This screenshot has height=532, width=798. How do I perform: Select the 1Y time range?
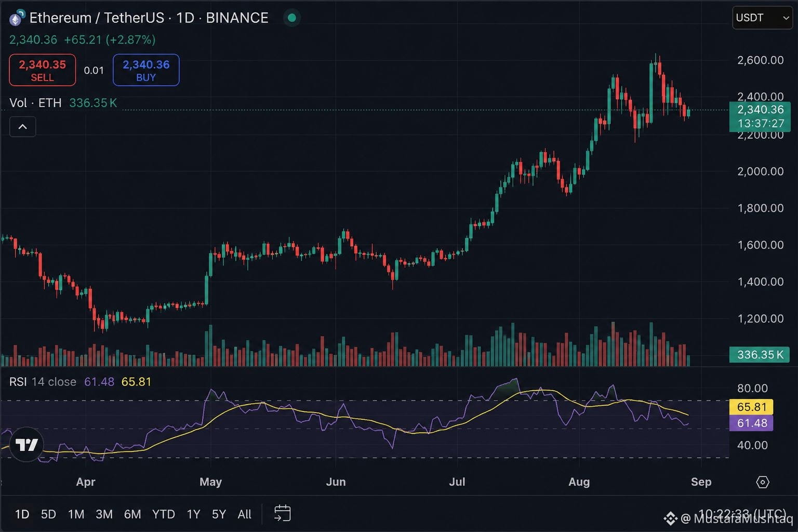[193, 514]
